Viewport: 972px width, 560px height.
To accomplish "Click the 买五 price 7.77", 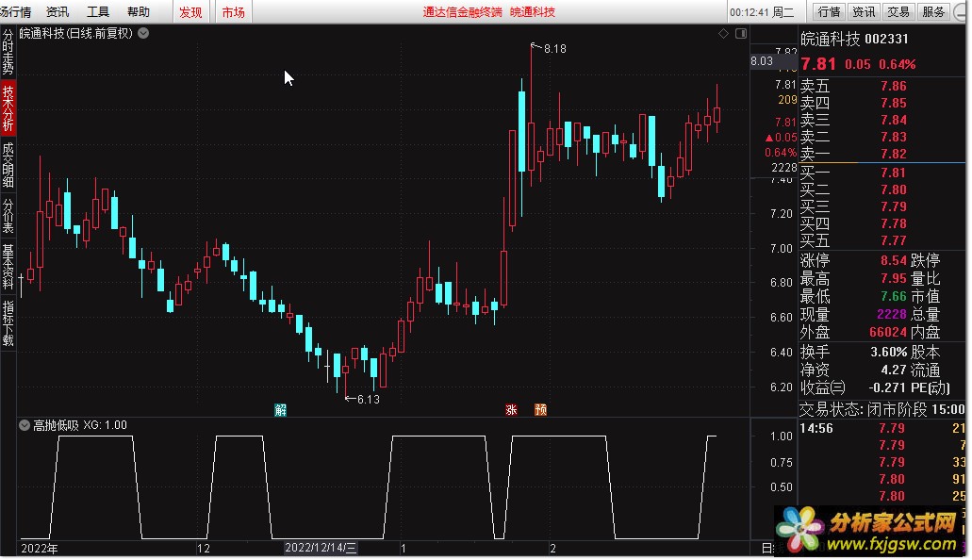I will point(893,240).
